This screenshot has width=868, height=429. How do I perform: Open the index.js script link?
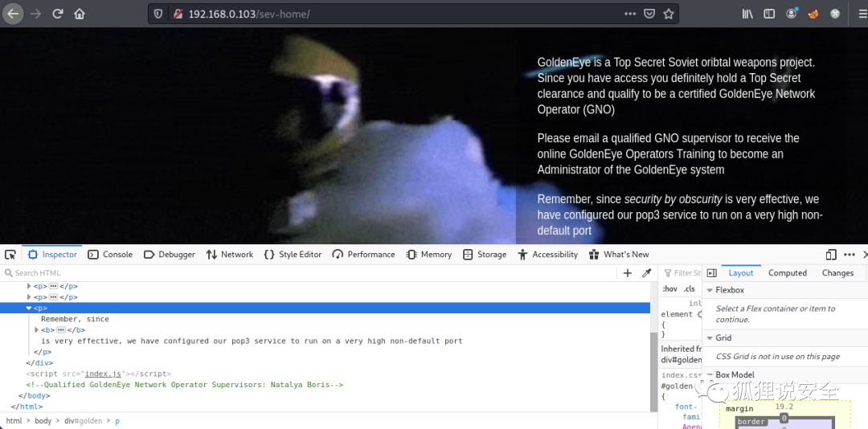pos(103,374)
